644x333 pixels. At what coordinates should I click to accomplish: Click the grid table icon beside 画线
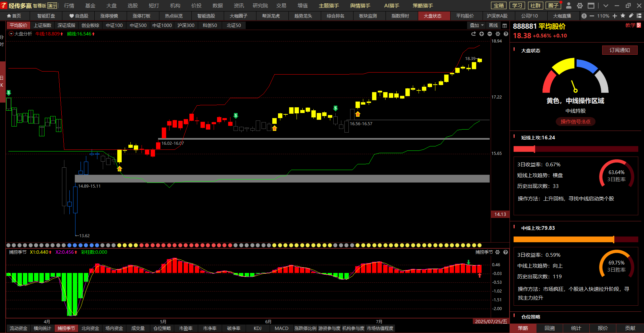[x=504, y=26]
